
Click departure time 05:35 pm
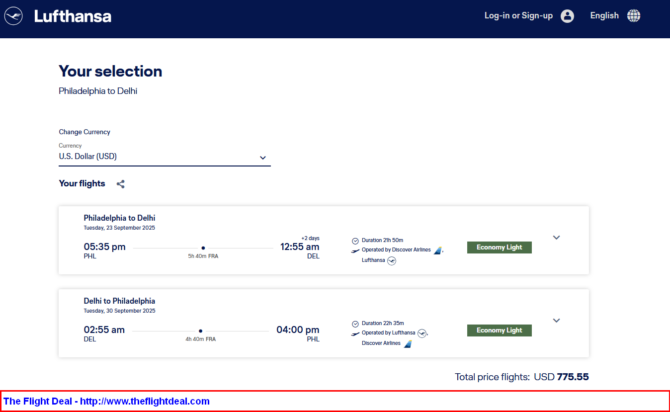(x=104, y=247)
